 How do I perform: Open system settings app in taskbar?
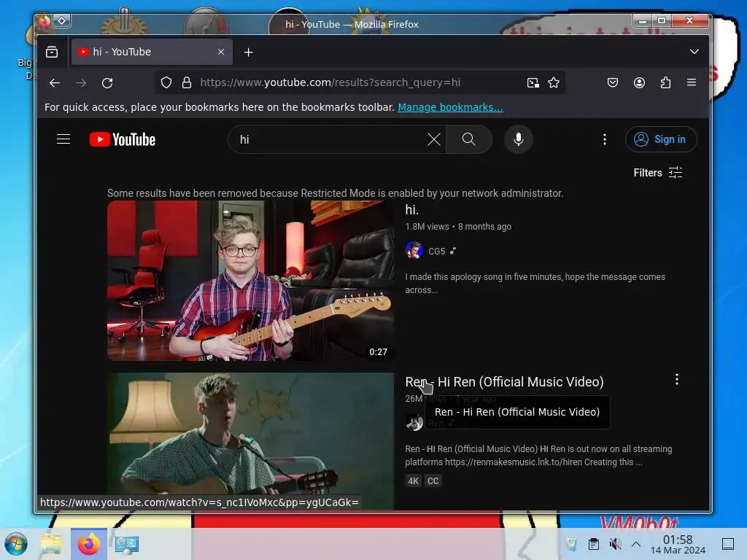[126, 544]
